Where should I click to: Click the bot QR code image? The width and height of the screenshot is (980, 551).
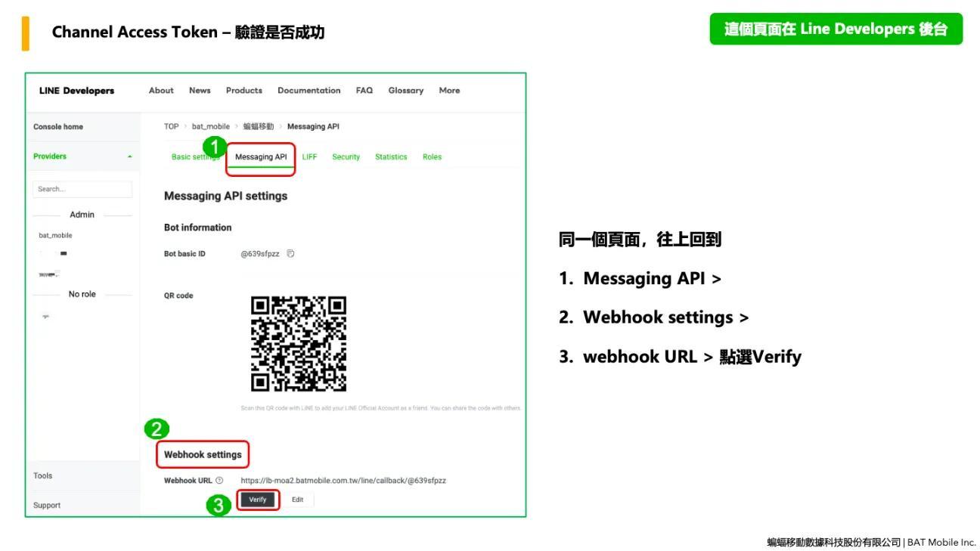[x=298, y=344]
